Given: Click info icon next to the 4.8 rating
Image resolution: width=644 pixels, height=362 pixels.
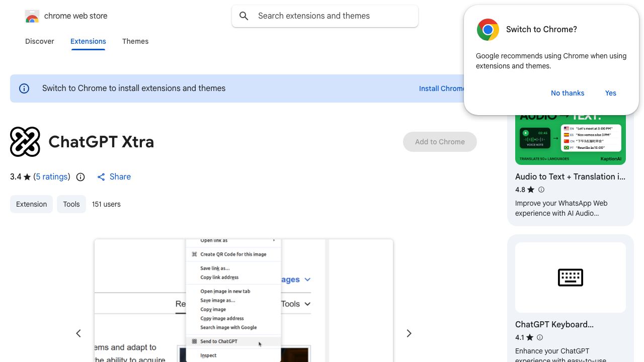Looking at the screenshot, I should click(541, 190).
